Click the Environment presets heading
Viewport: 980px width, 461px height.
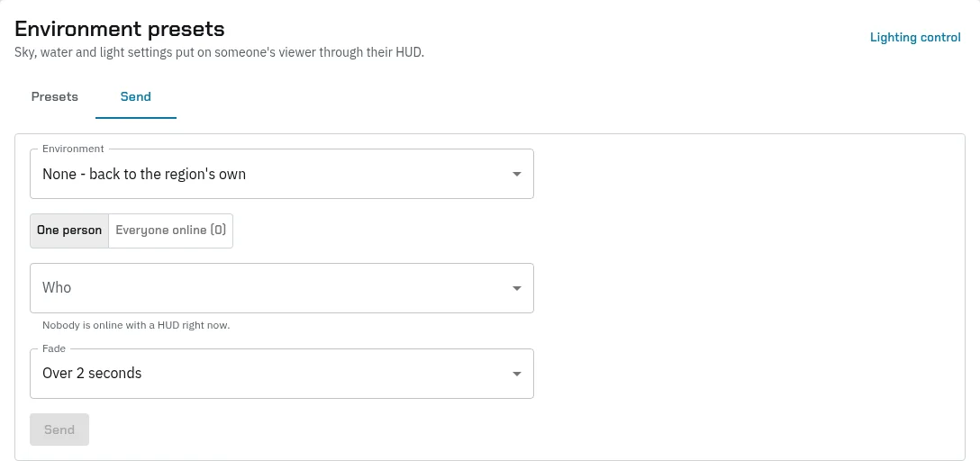[120, 29]
